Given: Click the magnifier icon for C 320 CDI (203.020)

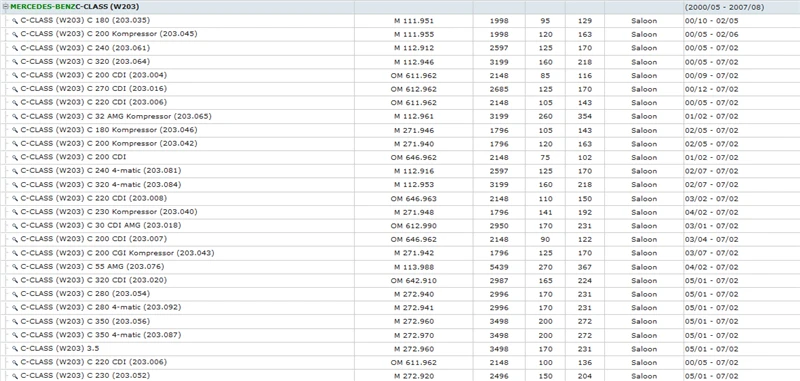Looking at the screenshot, I should (15, 281).
